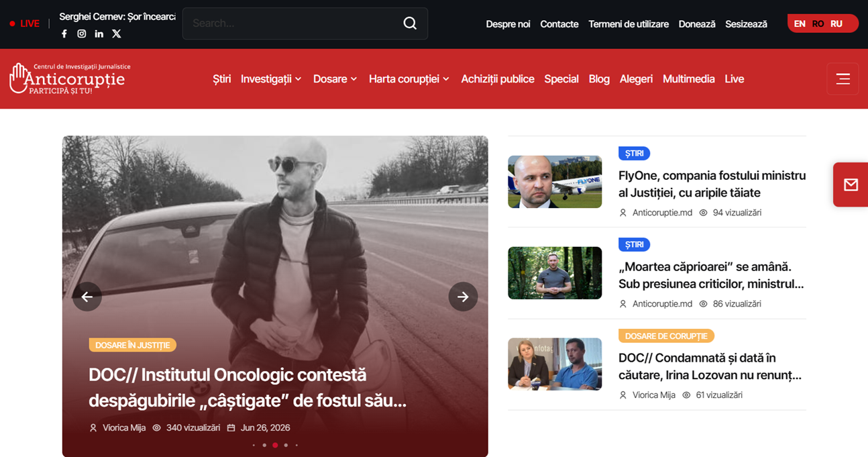Open the Live menu item

click(735, 79)
